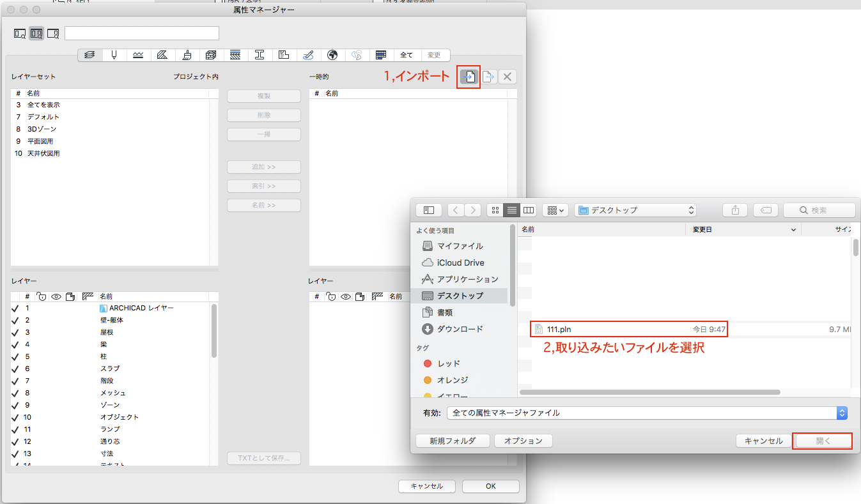Click eye column header in project layer list

tap(56, 296)
